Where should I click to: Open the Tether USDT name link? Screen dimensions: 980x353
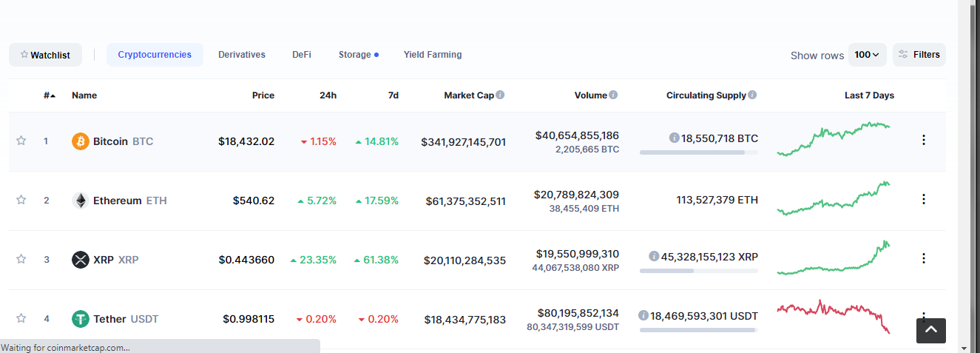(126, 319)
